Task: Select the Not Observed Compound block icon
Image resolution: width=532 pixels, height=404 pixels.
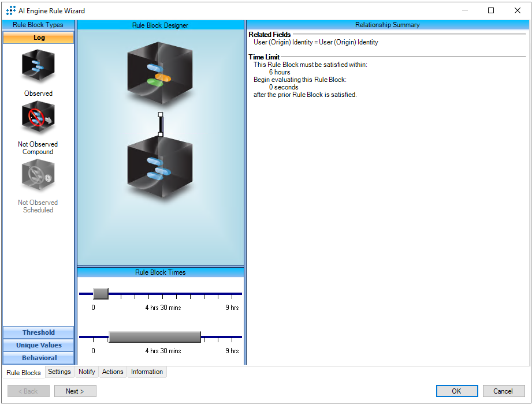Action: [38, 118]
